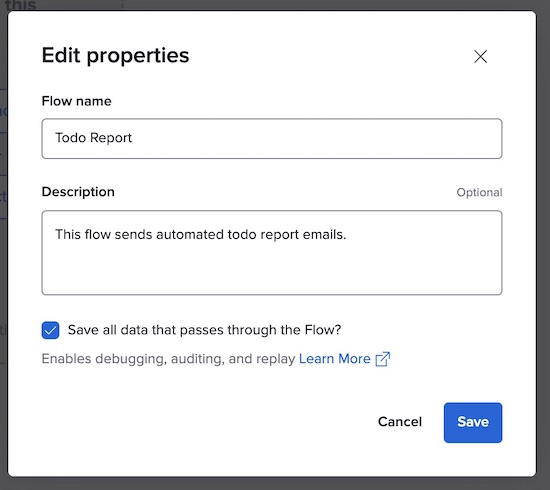Uncheck the Save all data checkbox
Viewport: 550px width, 490px height.
pos(50,330)
